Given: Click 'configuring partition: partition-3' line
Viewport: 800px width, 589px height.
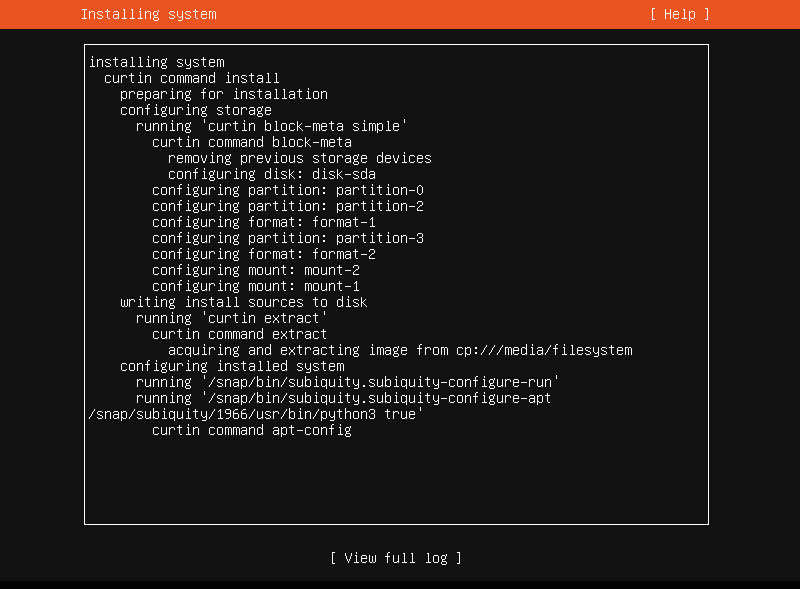Looking at the screenshot, I should pyautogui.click(x=288, y=238).
